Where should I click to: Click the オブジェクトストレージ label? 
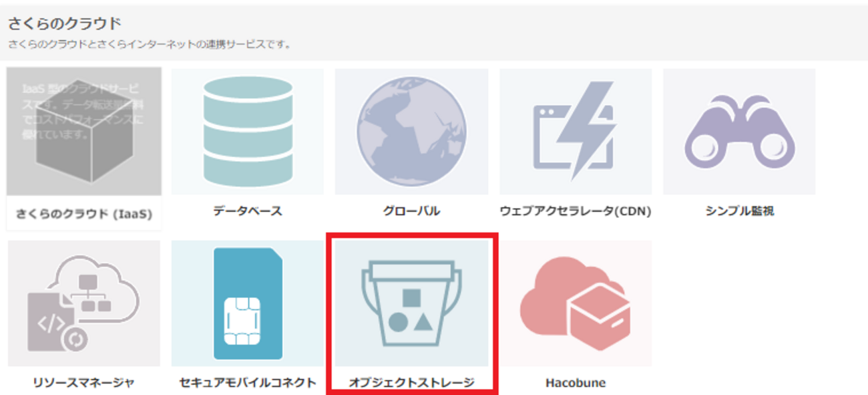coord(411,383)
